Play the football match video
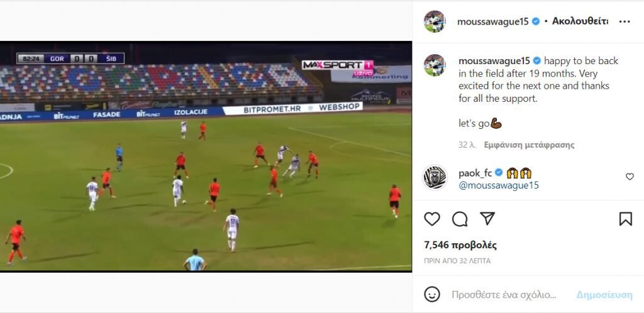The width and height of the screenshot is (644, 313). pos(206,156)
